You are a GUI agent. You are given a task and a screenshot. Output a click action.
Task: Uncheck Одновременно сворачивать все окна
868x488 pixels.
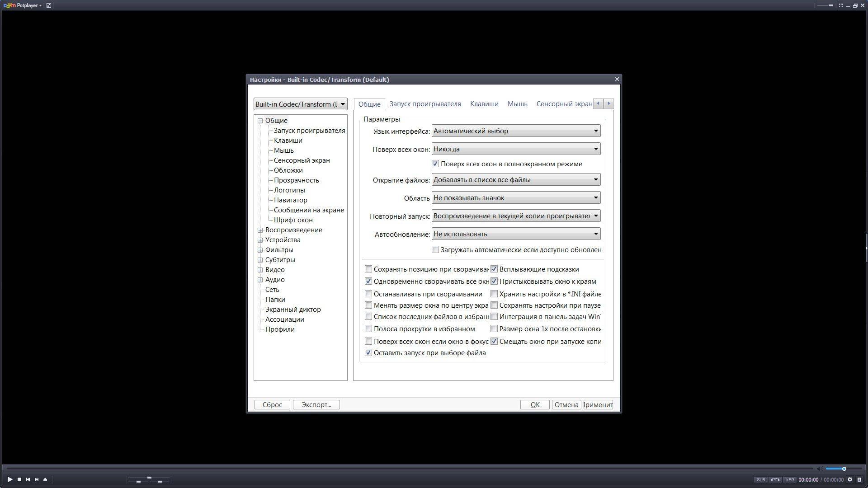pyautogui.click(x=368, y=281)
